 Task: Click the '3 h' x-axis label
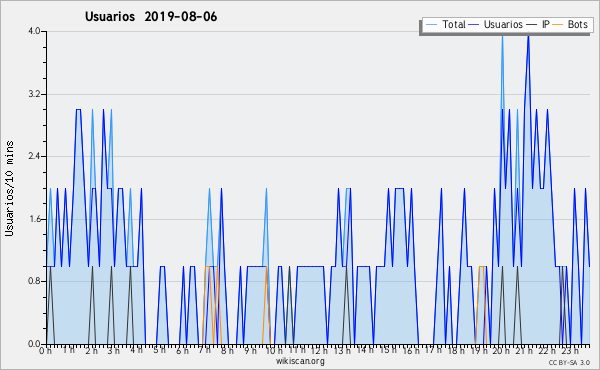(x=114, y=351)
